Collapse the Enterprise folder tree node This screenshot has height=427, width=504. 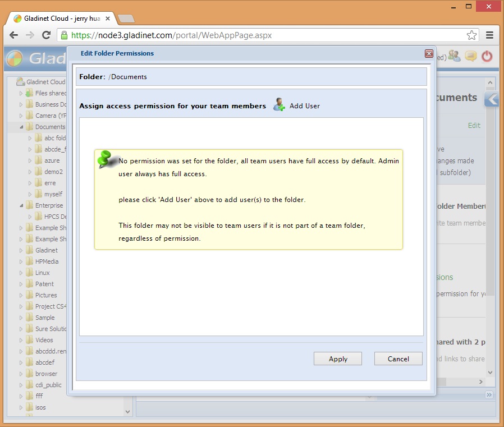(21, 205)
